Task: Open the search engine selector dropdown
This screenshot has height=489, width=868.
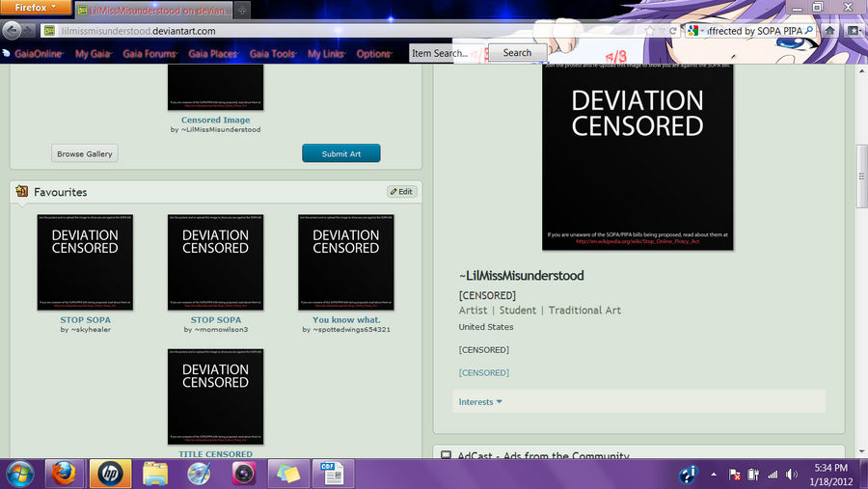Action: point(695,31)
